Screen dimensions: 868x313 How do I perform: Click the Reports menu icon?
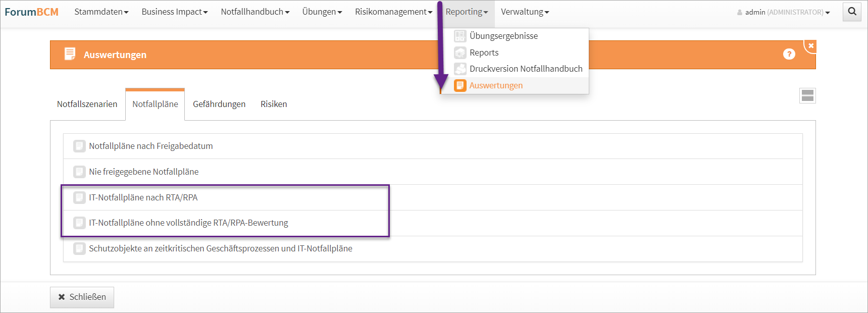click(x=460, y=53)
